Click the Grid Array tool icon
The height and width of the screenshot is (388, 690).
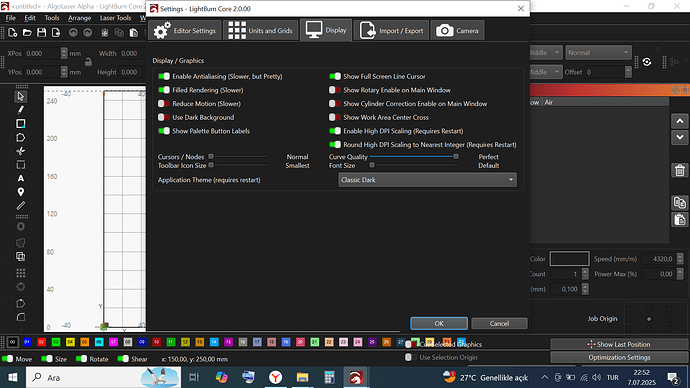point(20,273)
